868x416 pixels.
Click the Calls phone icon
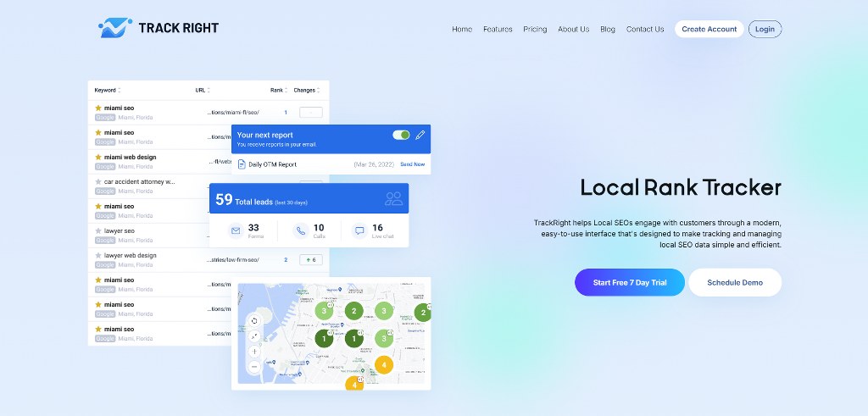pos(301,230)
